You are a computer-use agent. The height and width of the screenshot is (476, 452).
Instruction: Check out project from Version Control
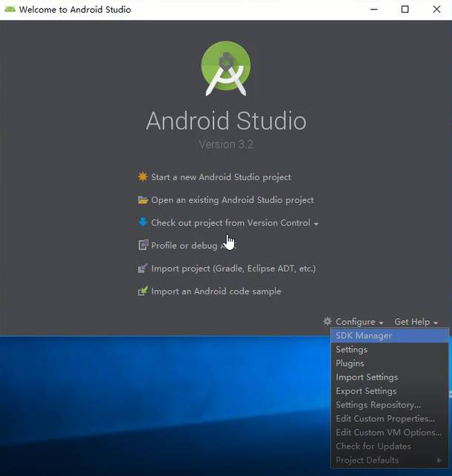pos(230,223)
